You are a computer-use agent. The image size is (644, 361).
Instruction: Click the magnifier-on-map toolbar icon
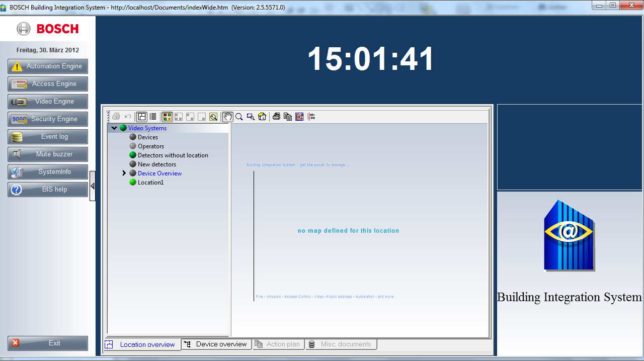213,117
